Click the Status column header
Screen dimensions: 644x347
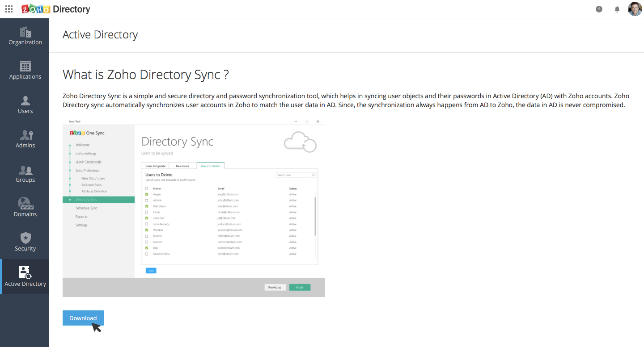[293, 188]
